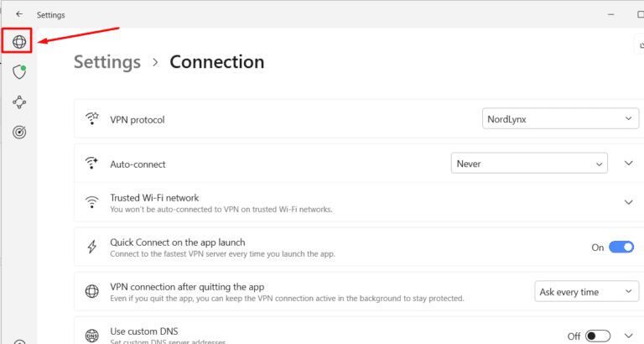The height and width of the screenshot is (344, 644).
Task: Open the Meshnet nodes sidebar icon
Action: [x=18, y=102]
